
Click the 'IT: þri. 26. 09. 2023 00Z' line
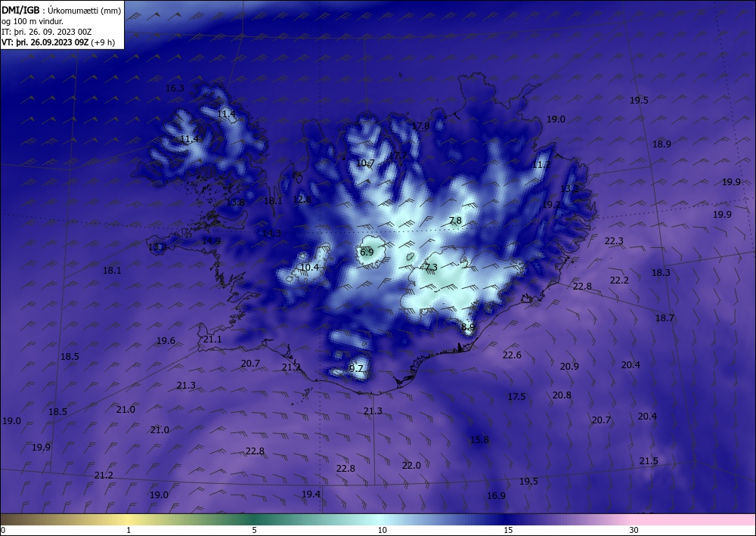pos(46,32)
